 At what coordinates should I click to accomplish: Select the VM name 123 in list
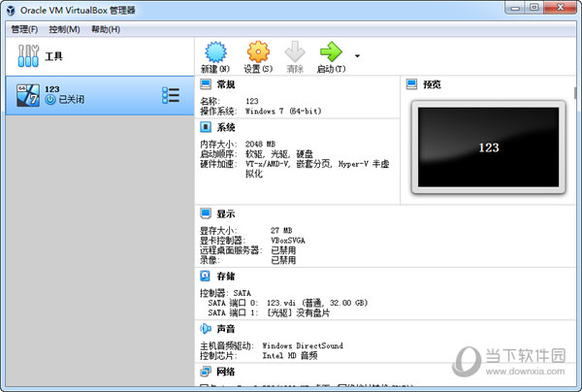(52, 89)
